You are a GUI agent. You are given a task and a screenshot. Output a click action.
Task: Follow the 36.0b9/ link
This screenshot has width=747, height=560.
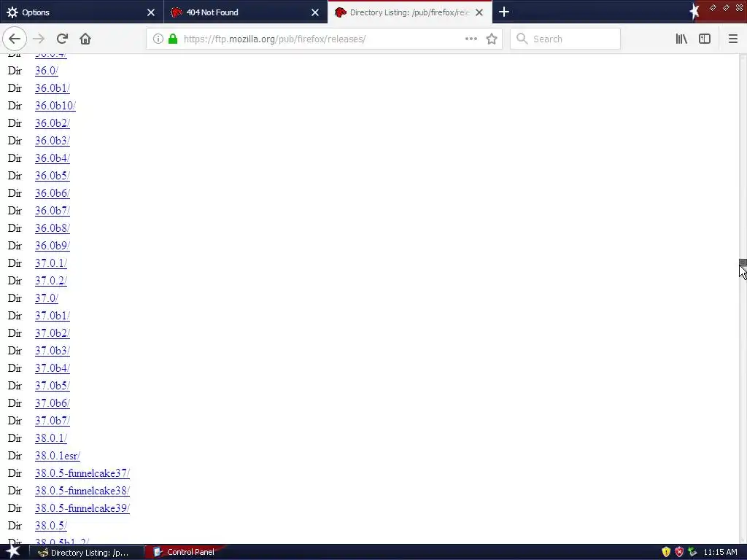pos(53,246)
